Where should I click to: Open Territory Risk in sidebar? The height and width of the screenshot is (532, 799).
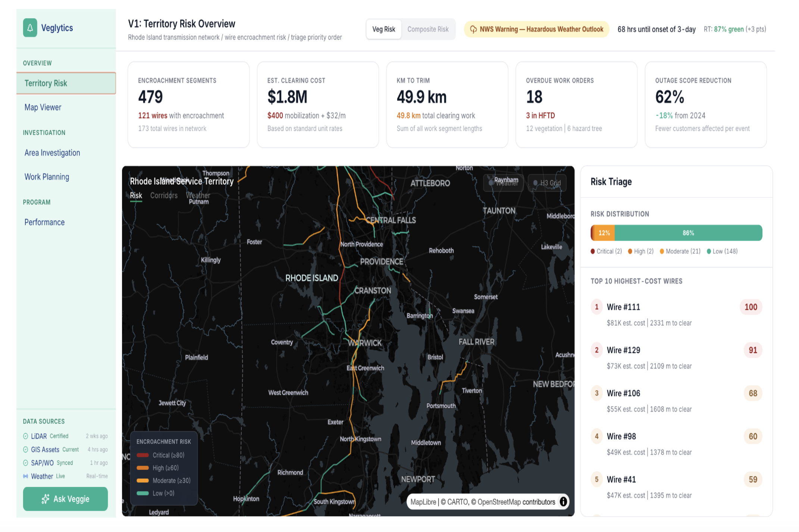click(x=66, y=83)
